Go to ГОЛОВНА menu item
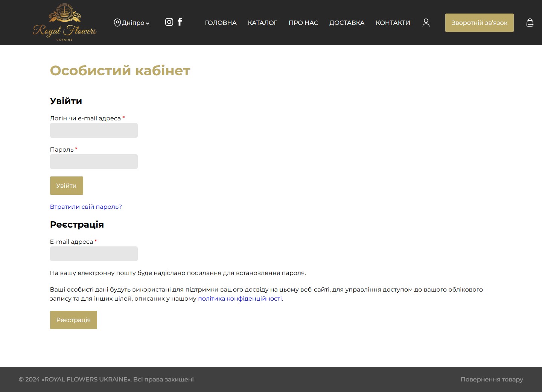The width and height of the screenshot is (542, 392). 221,23
